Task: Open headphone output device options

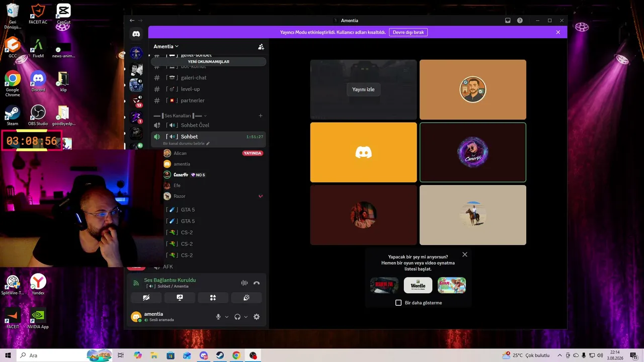Action: [246, 317]
